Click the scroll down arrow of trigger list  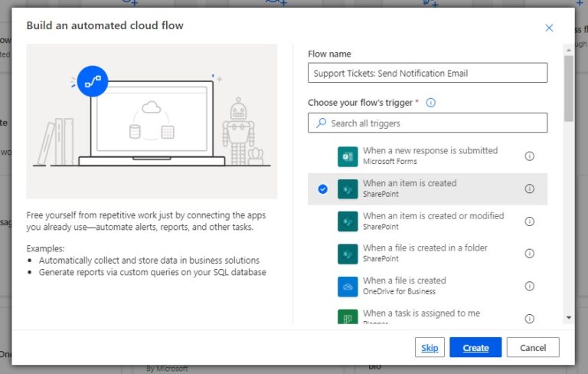point(568,317)
